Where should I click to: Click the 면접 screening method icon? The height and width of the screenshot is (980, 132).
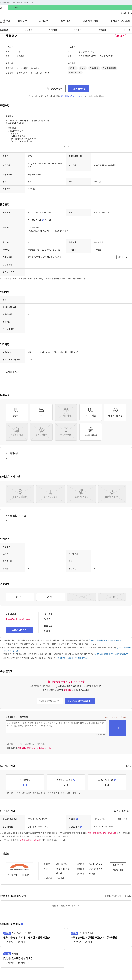(51, 597)
